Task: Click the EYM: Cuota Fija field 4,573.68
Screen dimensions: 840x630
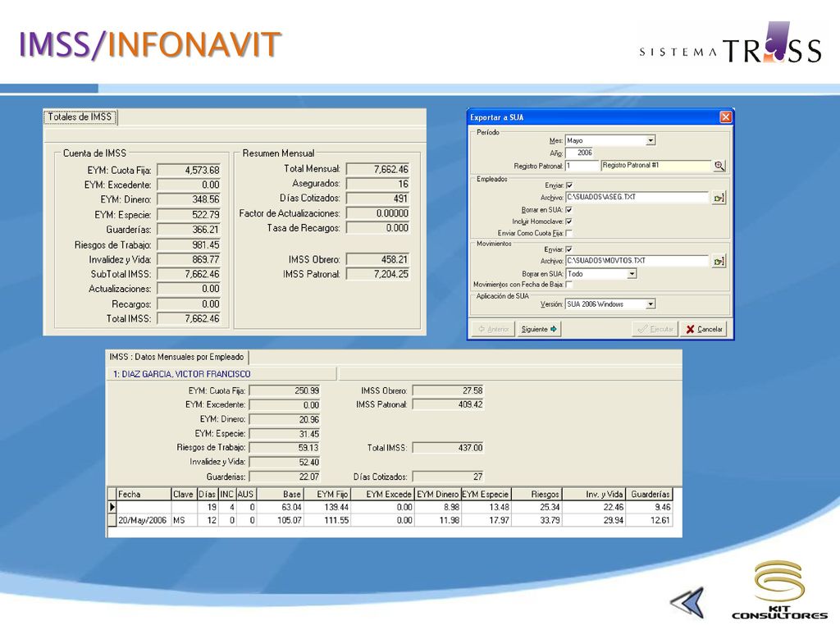Action: click(189, 171)
